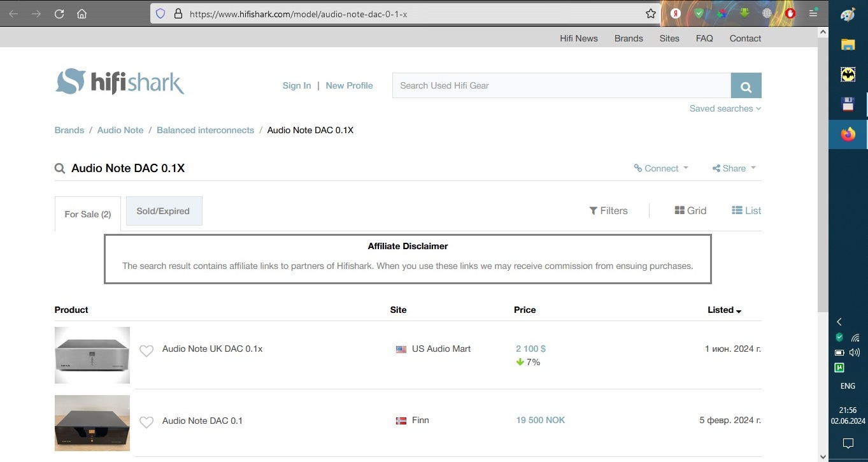Show site security padlock info
The width and height of the screenshot is (868, 462).
[x=178, y=13]
